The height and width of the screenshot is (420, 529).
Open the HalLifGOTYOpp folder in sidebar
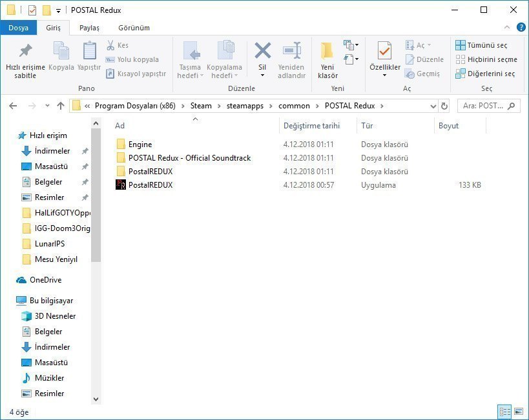63,213
